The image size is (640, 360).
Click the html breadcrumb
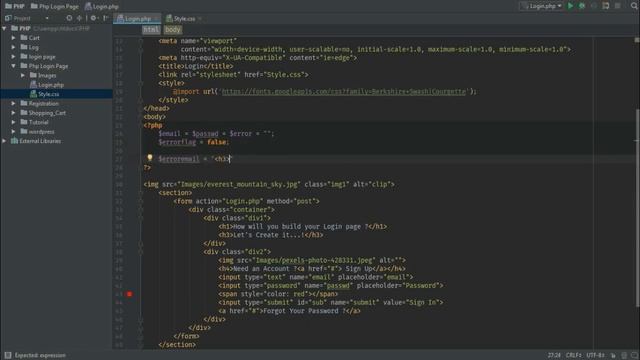pos(151,29)
